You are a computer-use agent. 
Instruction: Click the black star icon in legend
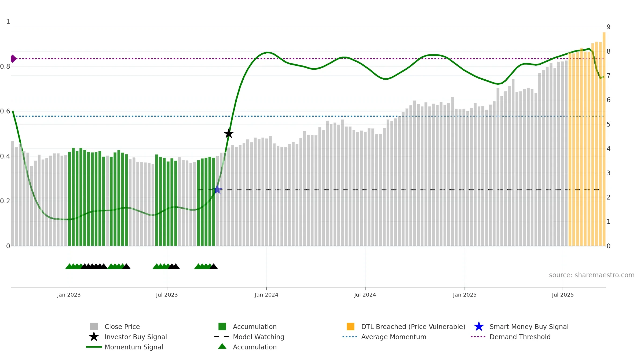tap(94, 337)
